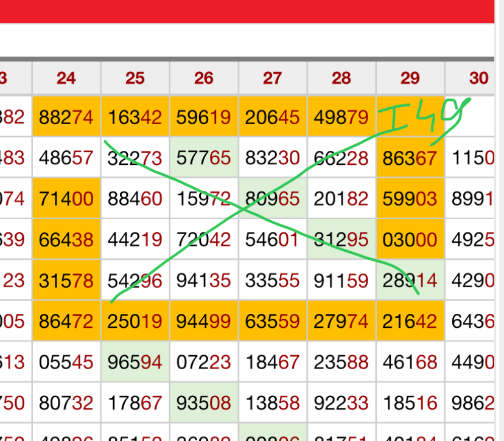Select column header 26

click(x=204, y=78)
